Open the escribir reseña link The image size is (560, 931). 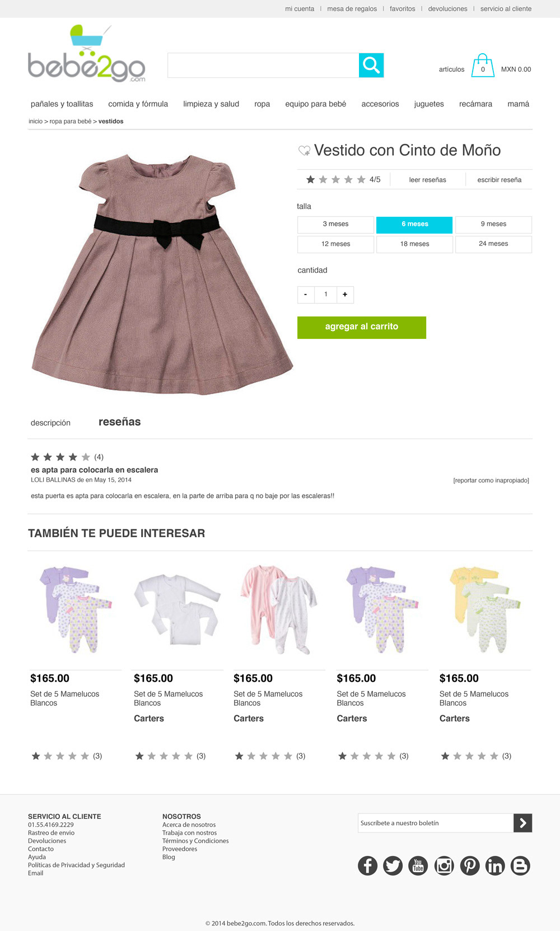click(x=499, y=180)
